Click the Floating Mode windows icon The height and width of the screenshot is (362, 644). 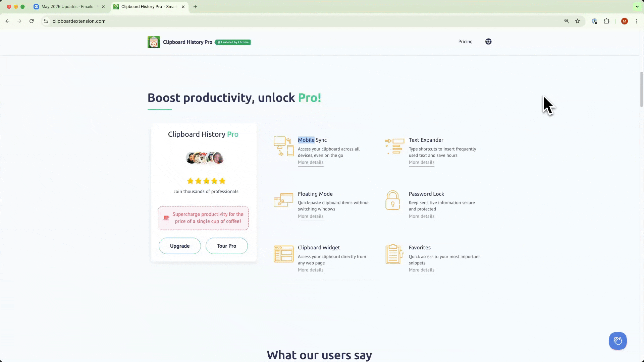(283, 200)
